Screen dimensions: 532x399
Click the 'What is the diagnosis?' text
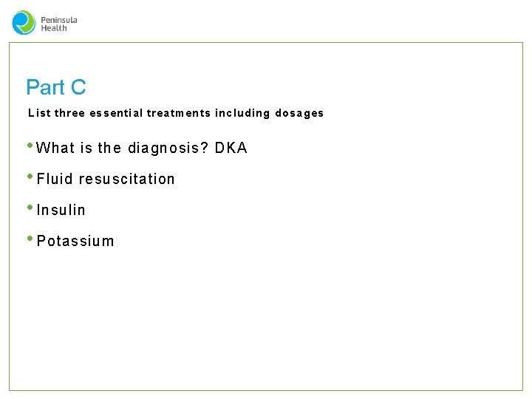click(122, 148)
